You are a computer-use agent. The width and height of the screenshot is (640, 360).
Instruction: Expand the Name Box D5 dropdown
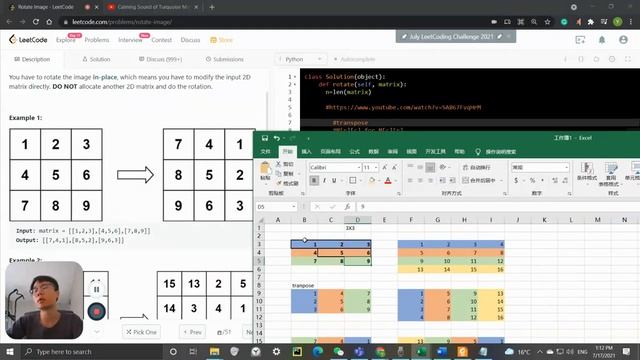[293, 207]
